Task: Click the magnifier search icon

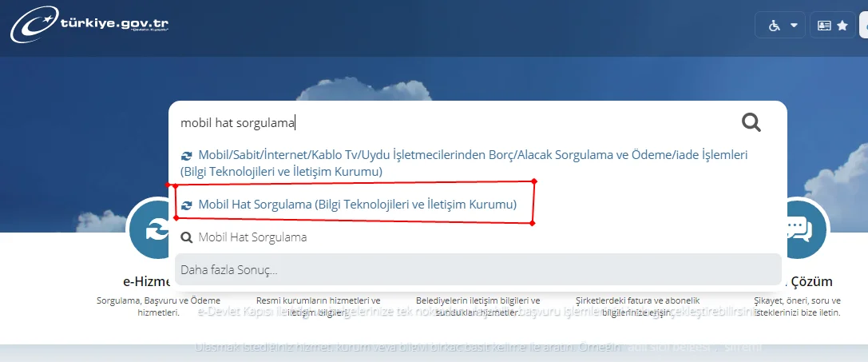Action: point(751,122)
